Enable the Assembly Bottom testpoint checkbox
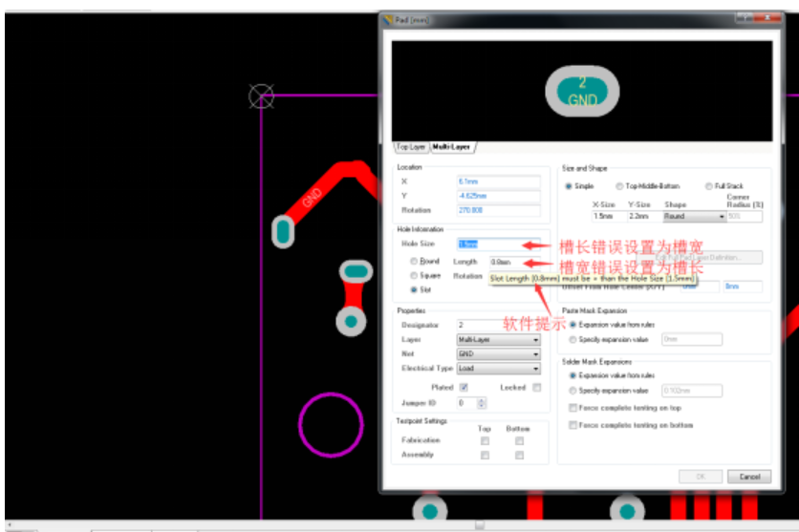799x532 pixels. click(519, 456)
